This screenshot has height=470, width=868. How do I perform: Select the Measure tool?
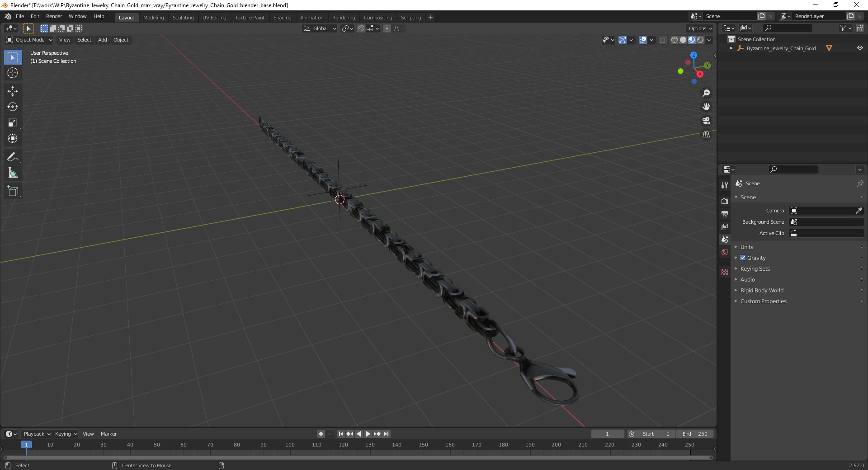coord(13,173)
